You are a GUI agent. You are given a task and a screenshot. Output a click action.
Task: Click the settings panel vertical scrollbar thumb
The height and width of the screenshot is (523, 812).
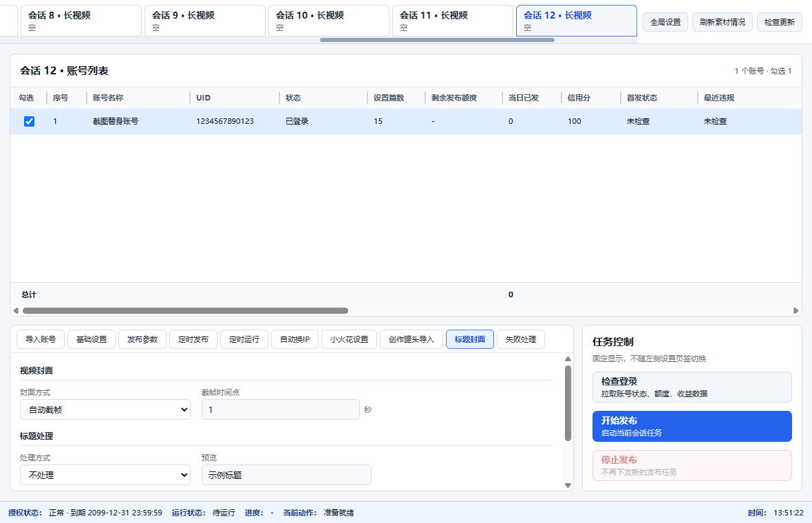[568, 403]
